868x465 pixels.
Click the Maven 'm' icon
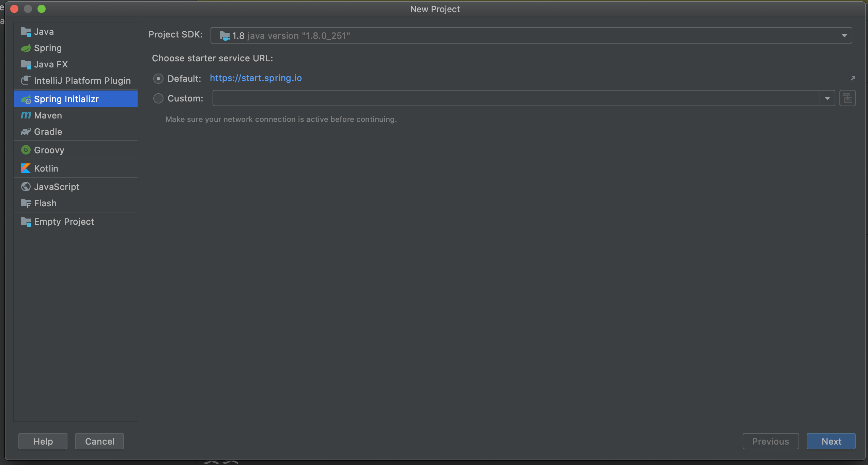(x=26, y=115)
